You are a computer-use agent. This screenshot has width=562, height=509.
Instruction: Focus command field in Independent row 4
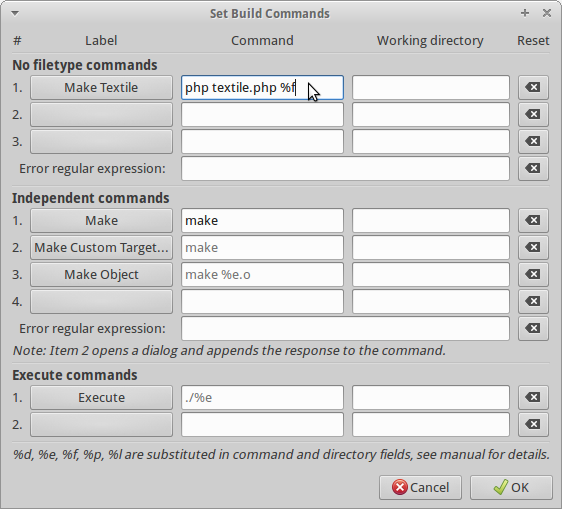coord(262,301)
